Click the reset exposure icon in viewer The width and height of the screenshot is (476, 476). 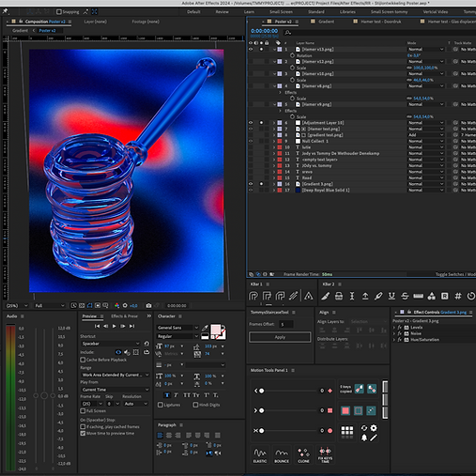tap(125, 305)
